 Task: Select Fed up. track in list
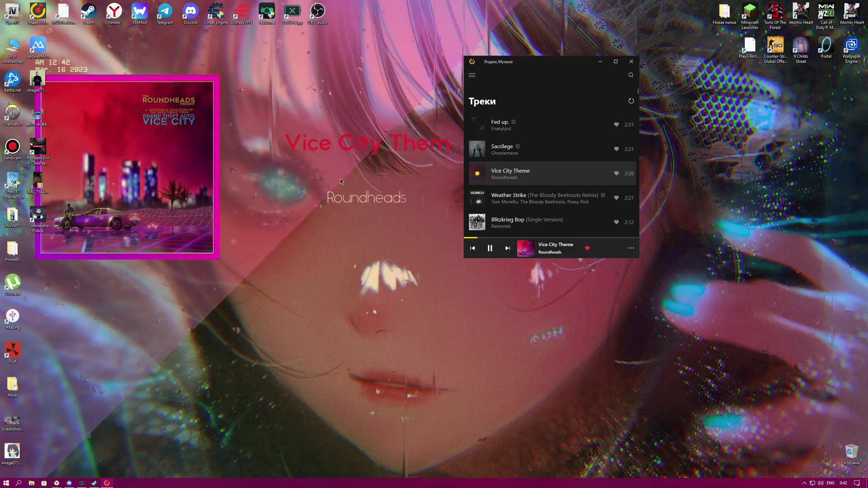coord(500,122)
